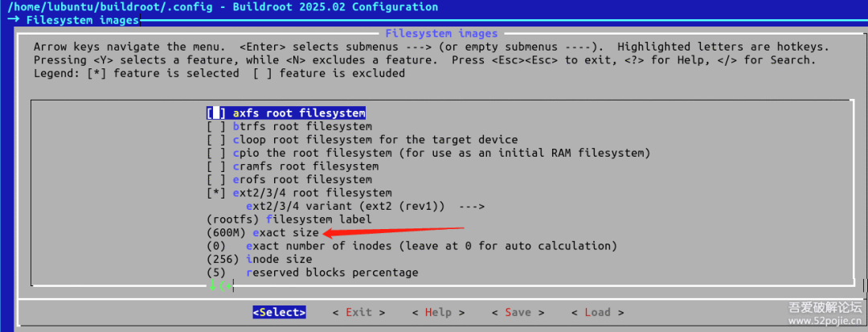Screen dimensions: 868x332
Task: Enable btrfs root filesystem option
Action: [x=216, y=127]
